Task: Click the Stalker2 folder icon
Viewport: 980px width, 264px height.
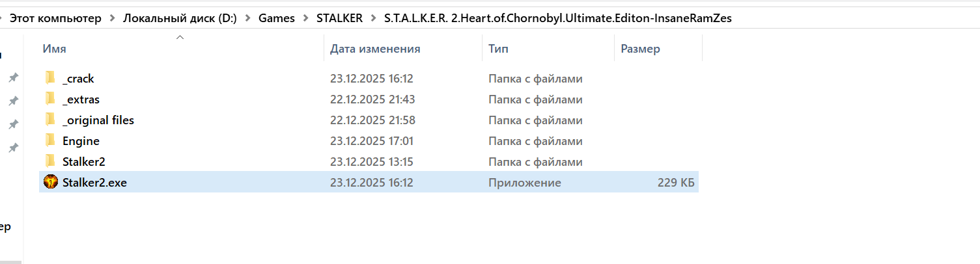Action: [x=50, y=162]
